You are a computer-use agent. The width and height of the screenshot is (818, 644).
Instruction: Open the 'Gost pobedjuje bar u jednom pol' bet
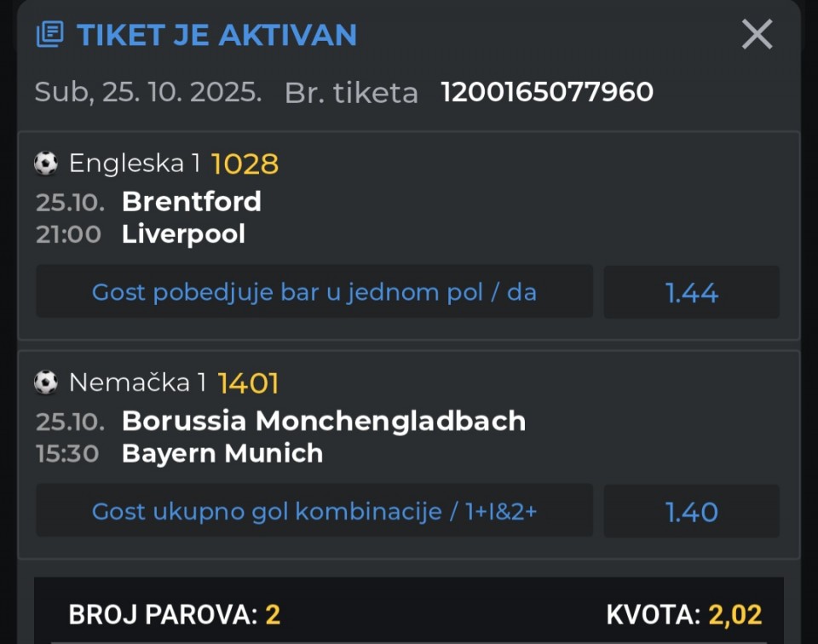click(x=314, y=292)
